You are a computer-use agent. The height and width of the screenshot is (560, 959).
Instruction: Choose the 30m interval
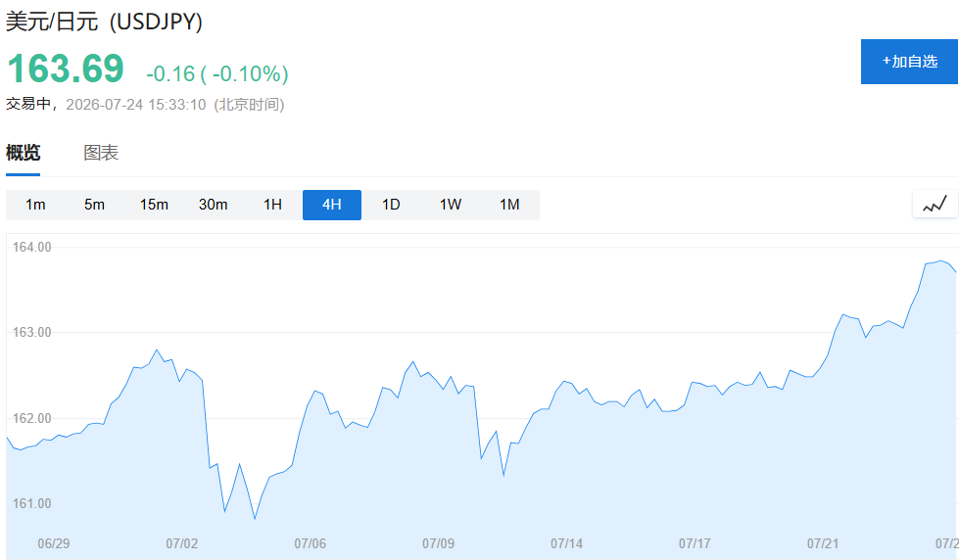214,205
